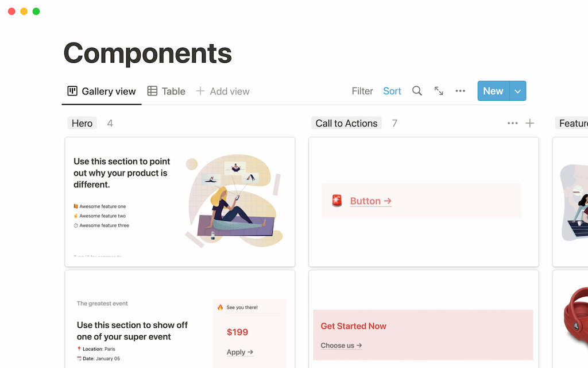Open search with the magnifier icon
The height and width of the screenshot is (368, 588).
tap(417, 91)
